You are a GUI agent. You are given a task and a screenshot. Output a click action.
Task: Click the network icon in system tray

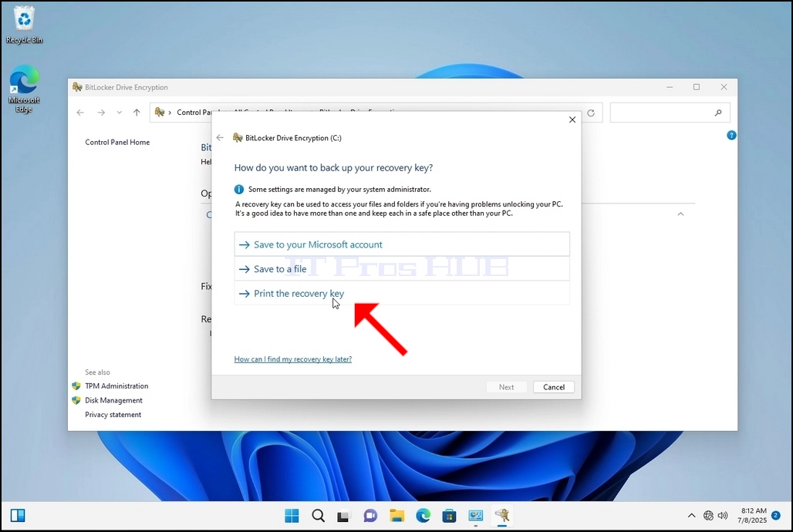709,516
